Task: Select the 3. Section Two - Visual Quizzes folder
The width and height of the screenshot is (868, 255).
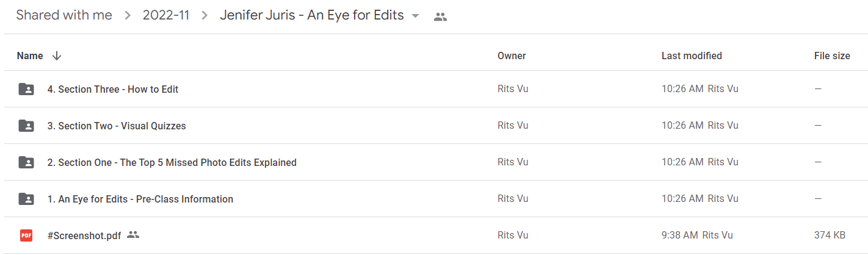Action: (434, 126)
